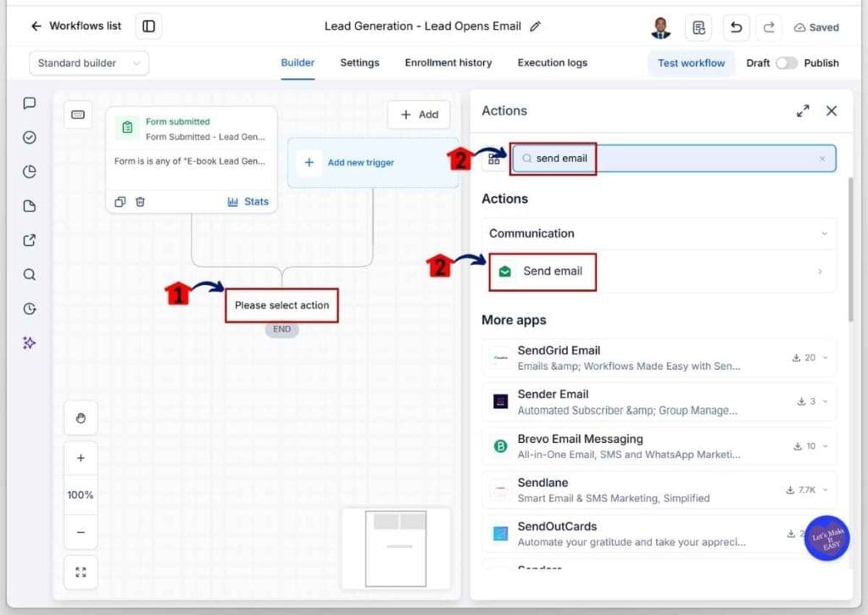
Task: Open the Execution logs tab
Action: [x=552, y=63]
